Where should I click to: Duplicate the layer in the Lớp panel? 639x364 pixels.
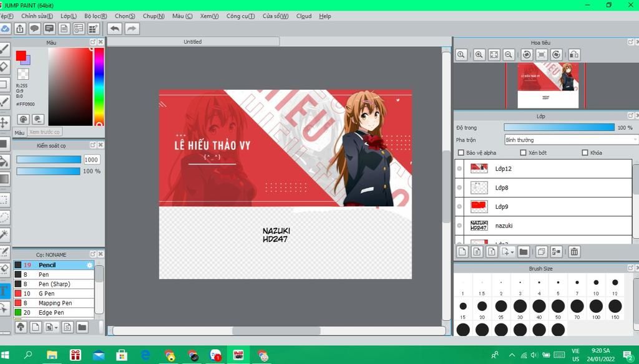(x=541, y=252)
